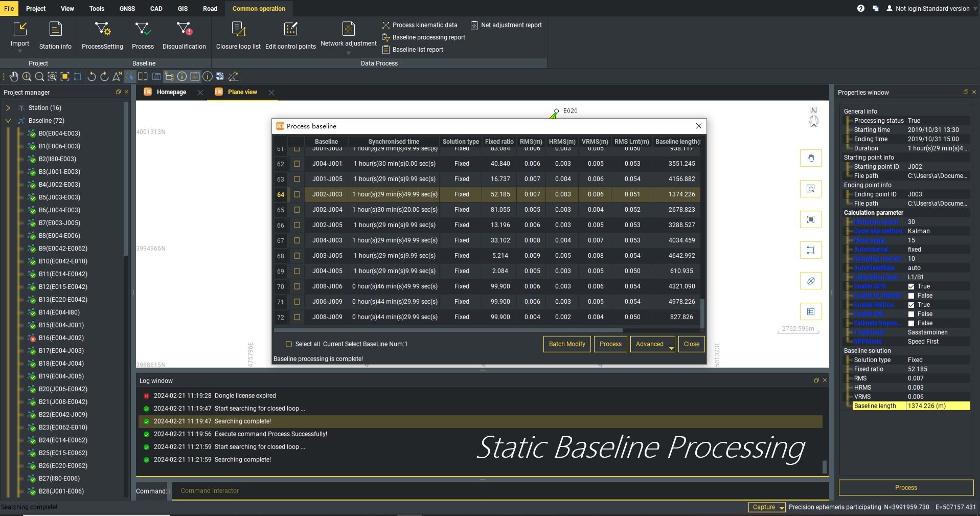Select the Pan hand tool in toolbar

(14, 77)
